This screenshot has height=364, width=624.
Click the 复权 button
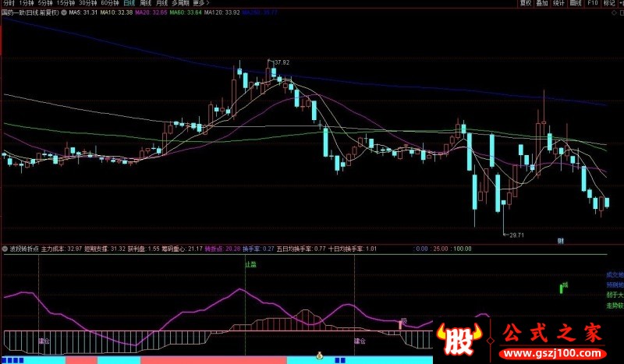[525, 3]
